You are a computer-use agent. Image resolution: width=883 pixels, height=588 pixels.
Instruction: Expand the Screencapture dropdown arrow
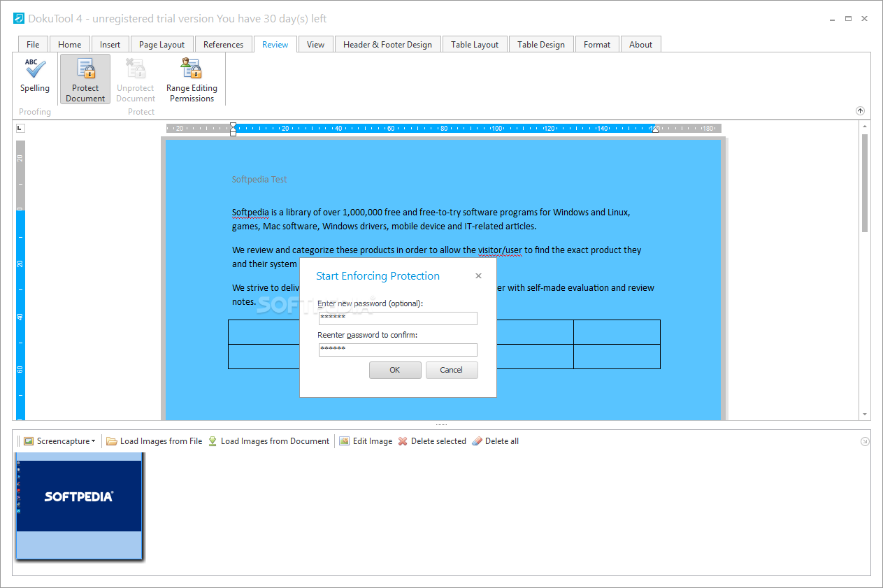tap(94, 441)
